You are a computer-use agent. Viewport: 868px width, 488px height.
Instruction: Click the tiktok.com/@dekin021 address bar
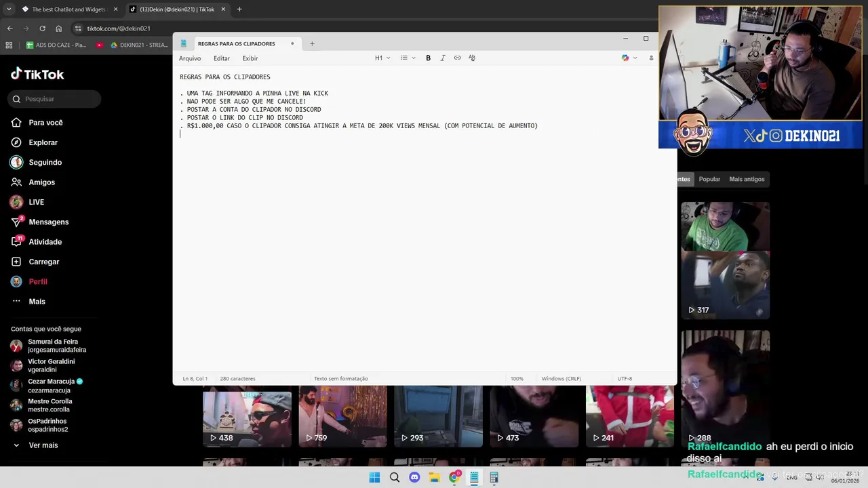[119, 28]
